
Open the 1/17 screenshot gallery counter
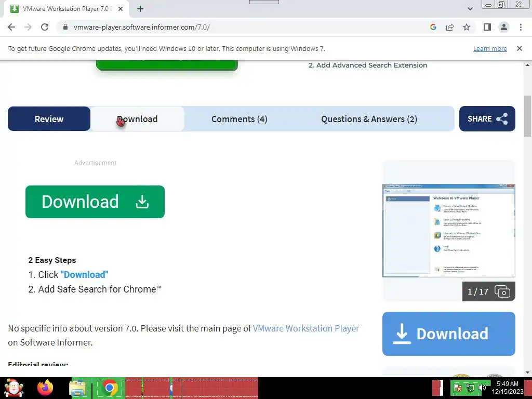click(x=488, y=291)
